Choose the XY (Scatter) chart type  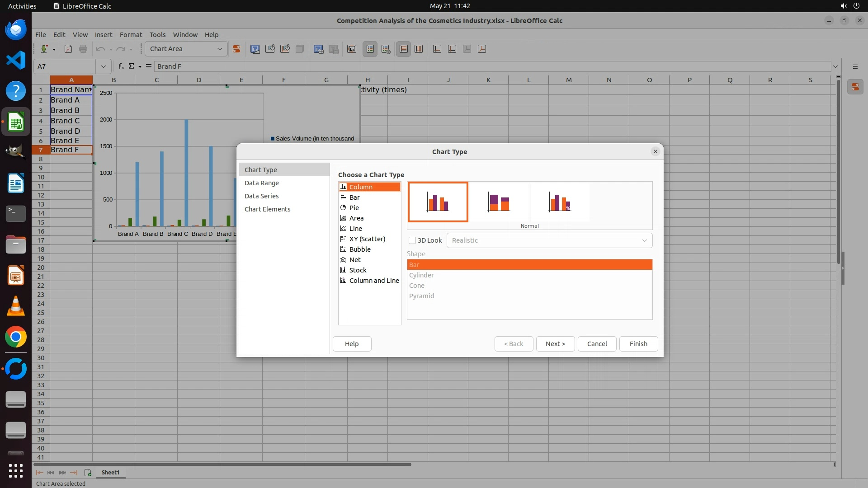pos(367,239)
